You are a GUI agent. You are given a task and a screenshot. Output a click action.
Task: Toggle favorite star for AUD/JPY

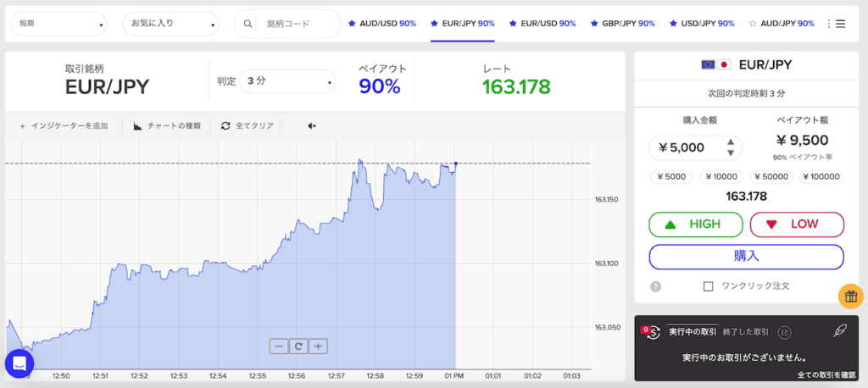click(753, 24)
